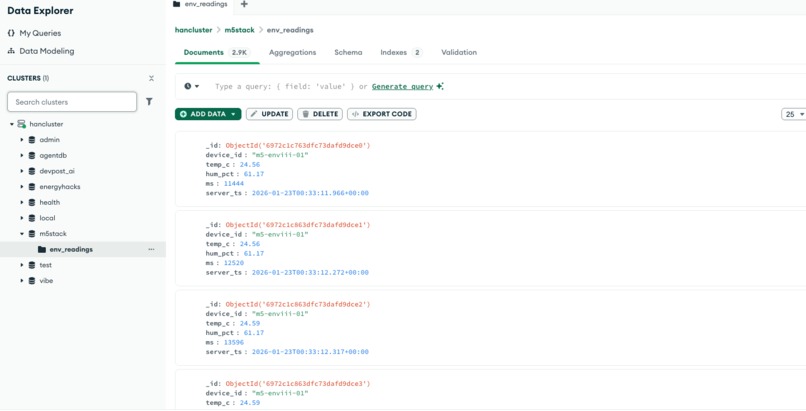Select the admin database icon
The width and height of the screenshot is (806, 411).
click(x=32, y=140)
